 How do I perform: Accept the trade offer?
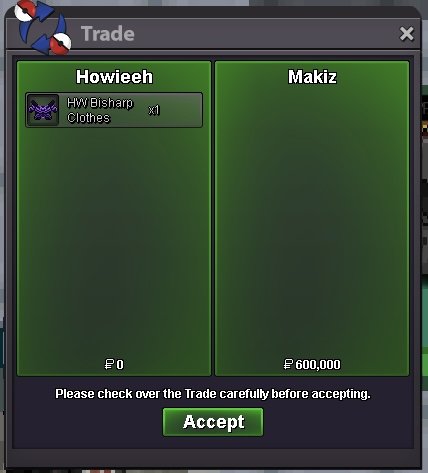(213, 422)
